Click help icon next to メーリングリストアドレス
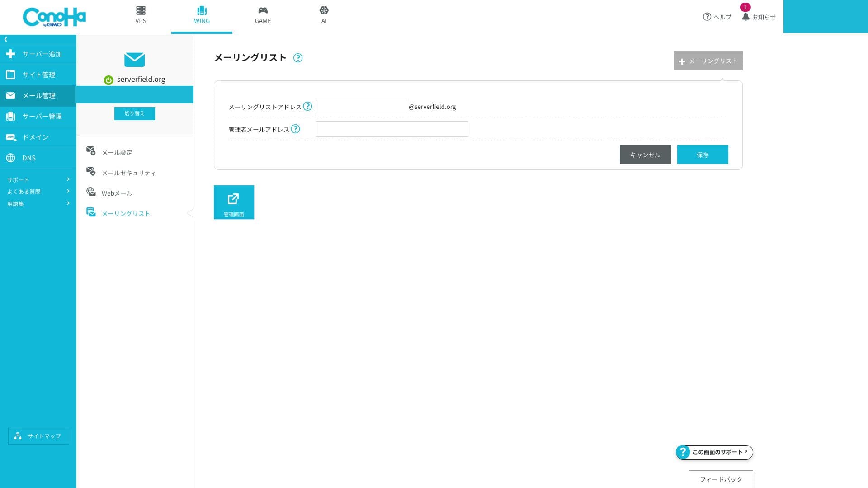The height and width of the screenshot is (488, 868). (307, 106)
